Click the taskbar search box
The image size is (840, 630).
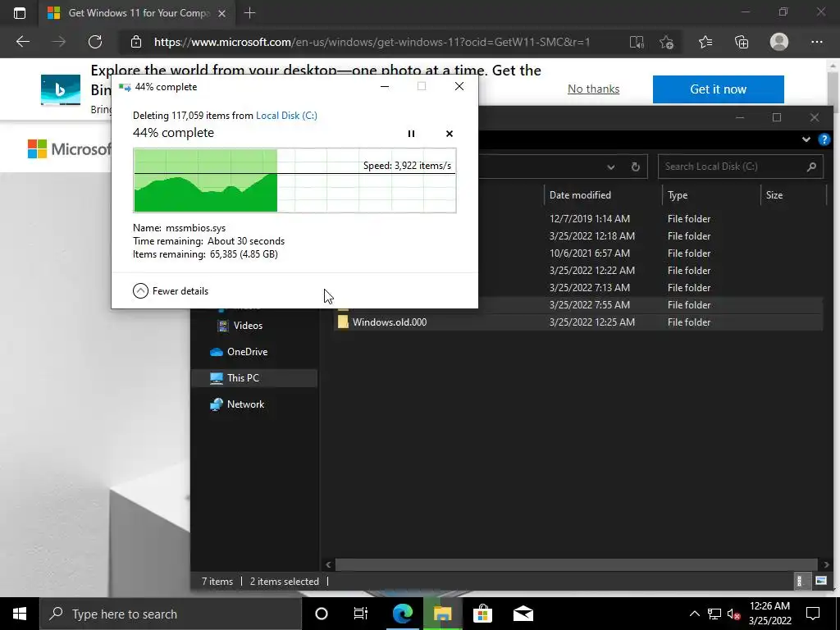coord(171,614)
